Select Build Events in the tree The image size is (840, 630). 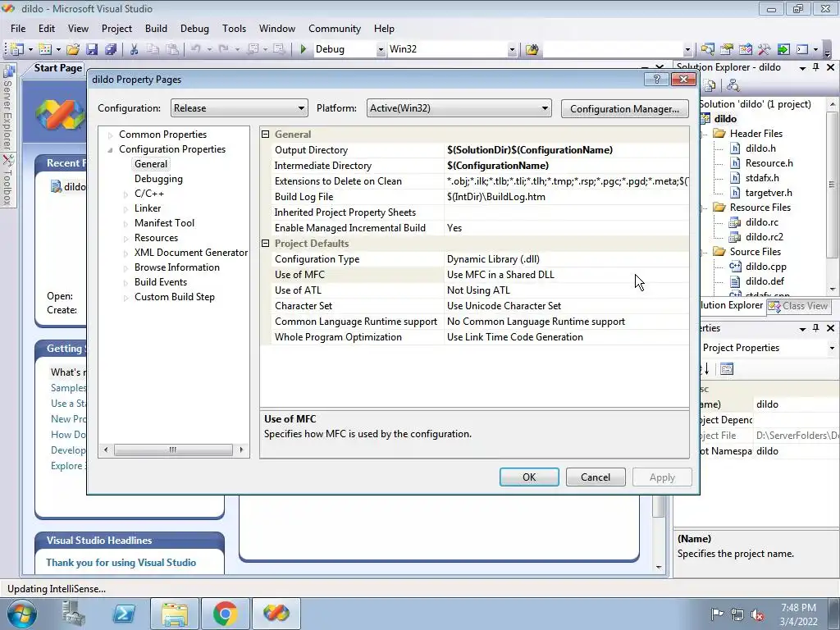coord(161,282)
